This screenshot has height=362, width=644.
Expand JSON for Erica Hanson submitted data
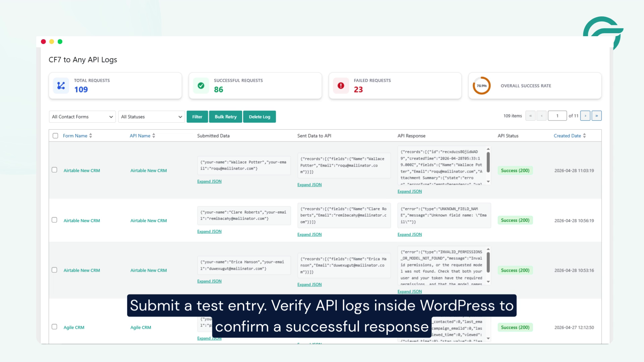pos(209,281)
